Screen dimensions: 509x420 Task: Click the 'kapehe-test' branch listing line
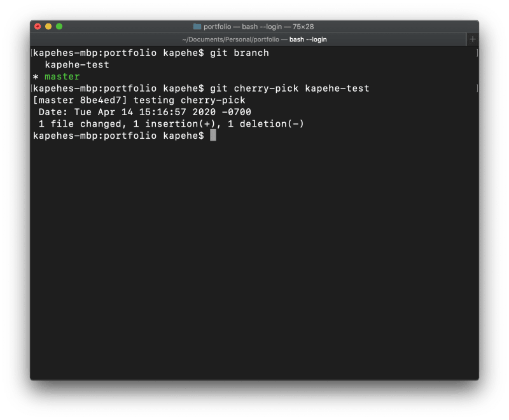coord(77,65)
